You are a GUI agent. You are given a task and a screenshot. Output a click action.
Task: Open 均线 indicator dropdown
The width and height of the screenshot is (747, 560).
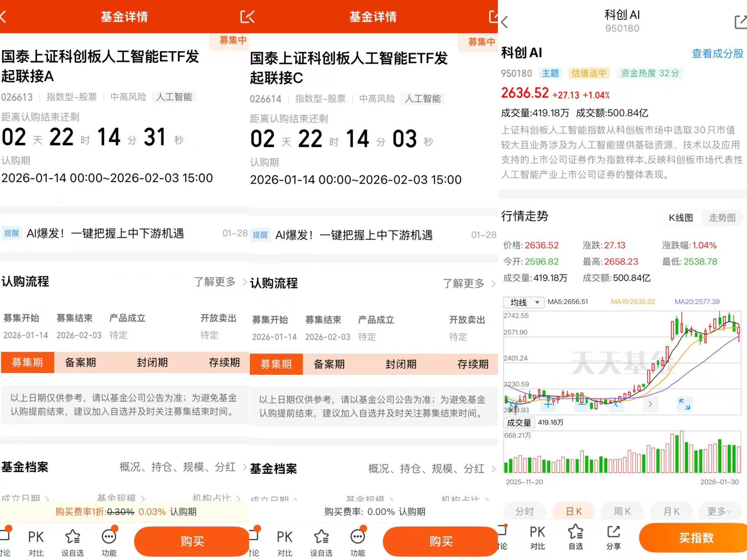coord(524,302)
